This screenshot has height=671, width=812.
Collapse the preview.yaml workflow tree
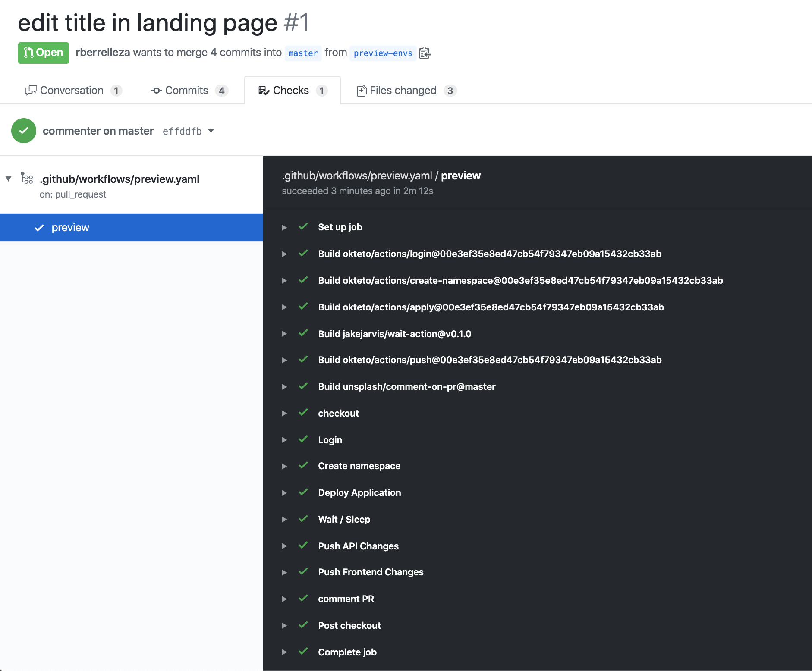click(8, 178)
